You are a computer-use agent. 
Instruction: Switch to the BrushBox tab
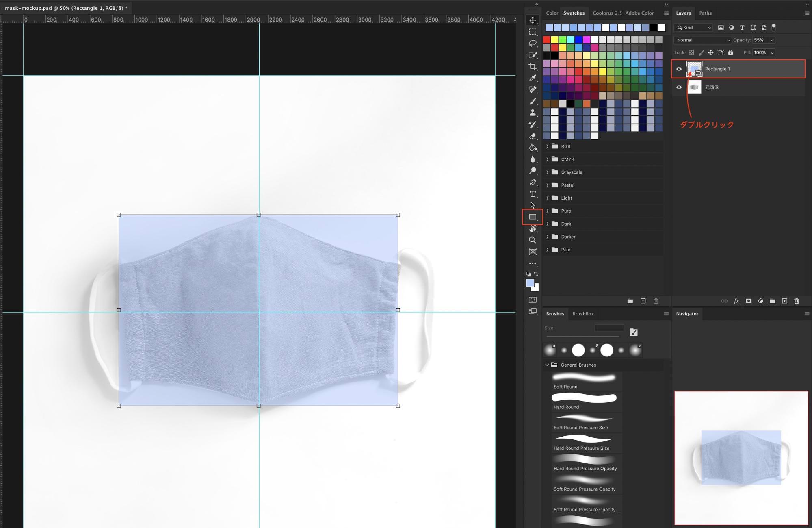coord(583,313)
